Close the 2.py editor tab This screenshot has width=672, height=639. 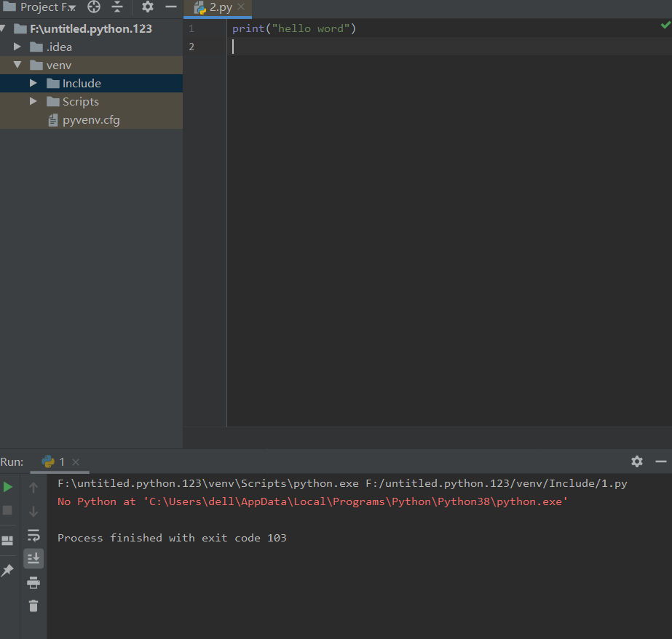pos(241,7)
